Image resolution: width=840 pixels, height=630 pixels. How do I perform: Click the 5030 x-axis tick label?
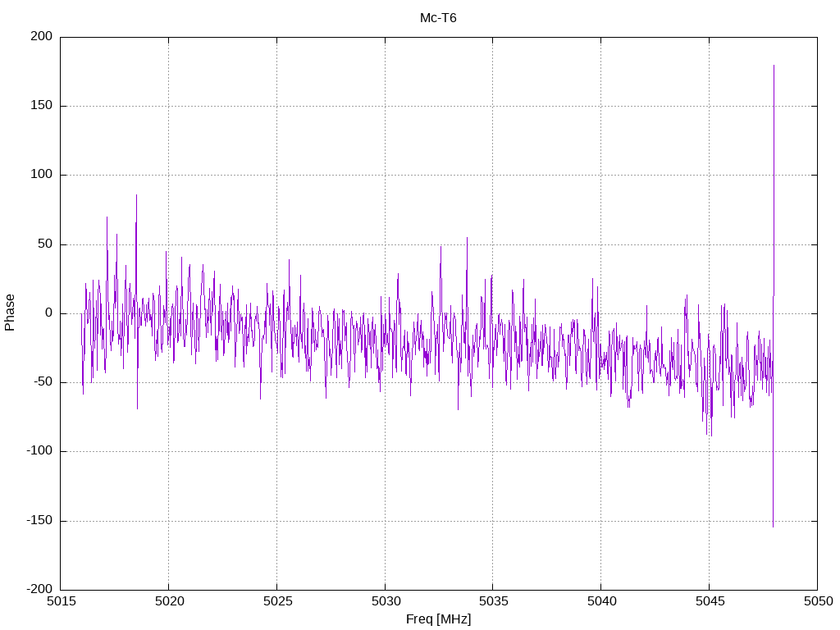pyautogui.click(x=385, y=601)
